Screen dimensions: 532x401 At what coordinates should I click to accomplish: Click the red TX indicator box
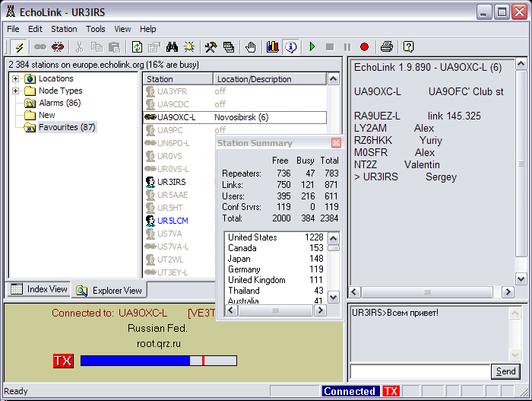pos(63,361)
